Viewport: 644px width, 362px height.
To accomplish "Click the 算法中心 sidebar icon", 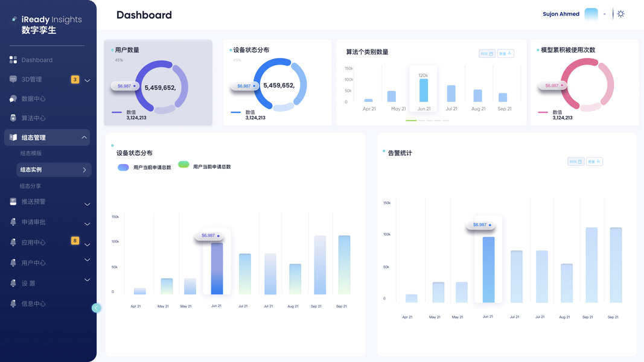I will click(x=13, y=118).
